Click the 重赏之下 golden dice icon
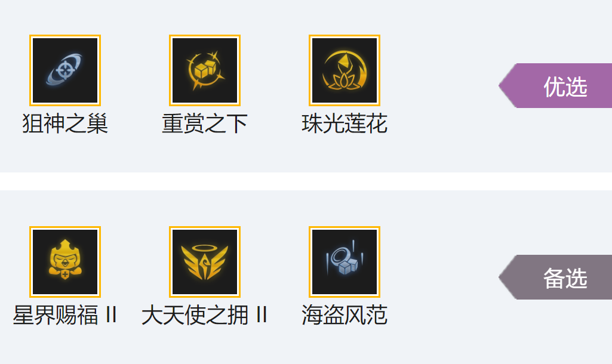 click(x=205, y=70)
